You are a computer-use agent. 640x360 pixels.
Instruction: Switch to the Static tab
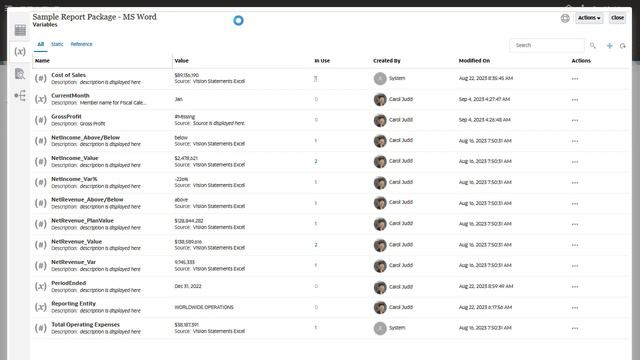tap(57, 44)
